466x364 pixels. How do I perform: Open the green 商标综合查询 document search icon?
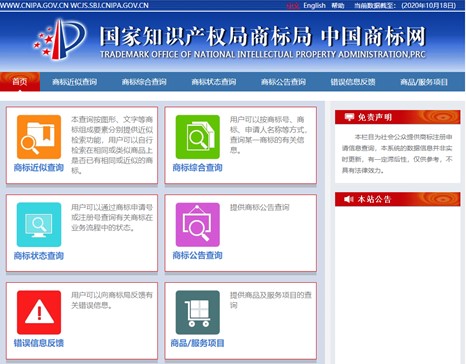pyautogui.click(x=198, y=137)
